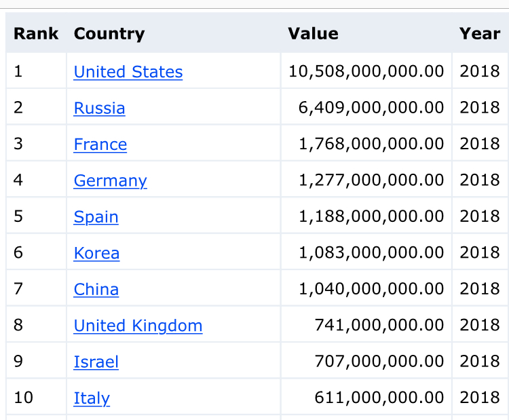The image size is (509, 420).
Task: Select the Korea link
Action: [97, 253]
